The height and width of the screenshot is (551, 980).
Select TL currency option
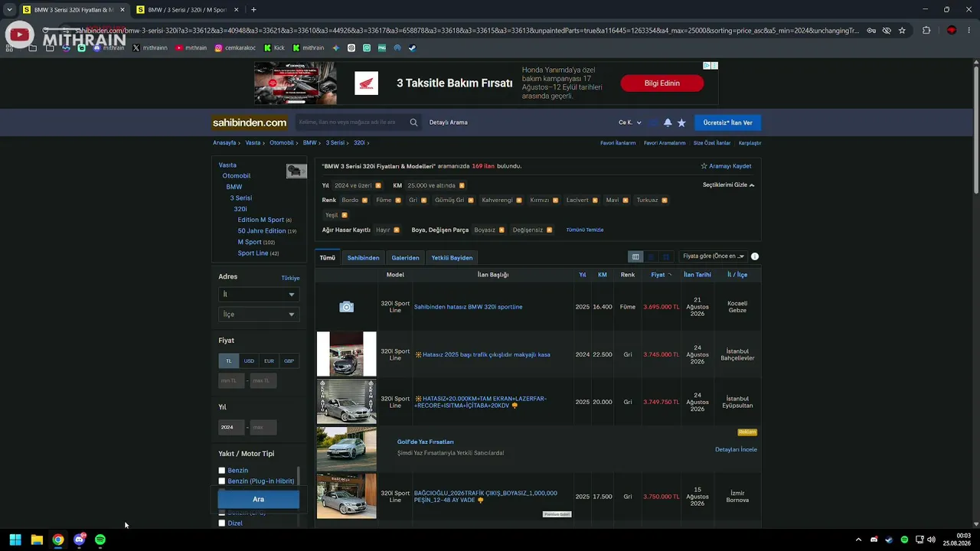click(x=228, y=361)
